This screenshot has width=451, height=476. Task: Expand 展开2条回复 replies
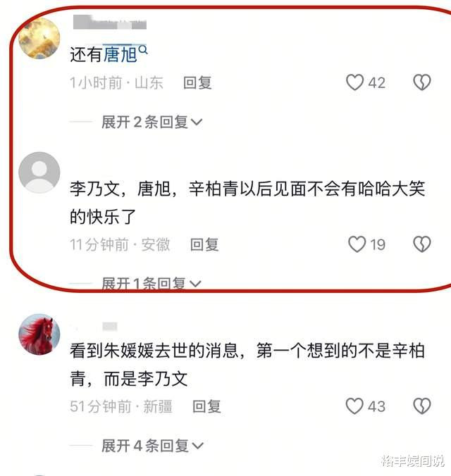[x=152, y=122]
